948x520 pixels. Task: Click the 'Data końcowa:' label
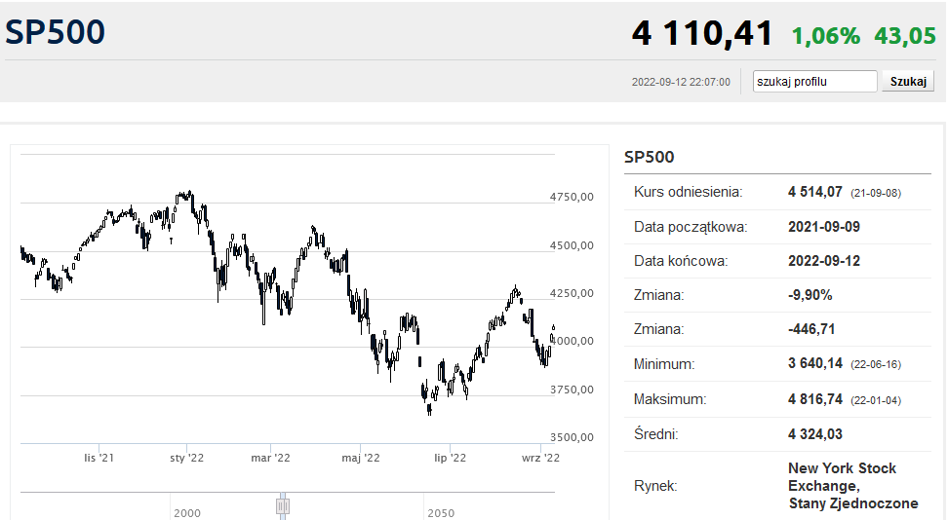[681, 261]
